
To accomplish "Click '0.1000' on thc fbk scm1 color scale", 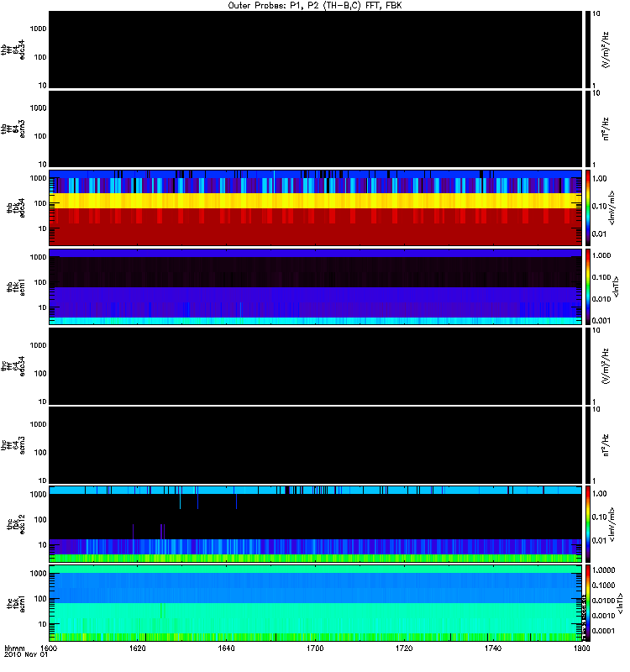I will pyautogui.click(x=603, y=585).
